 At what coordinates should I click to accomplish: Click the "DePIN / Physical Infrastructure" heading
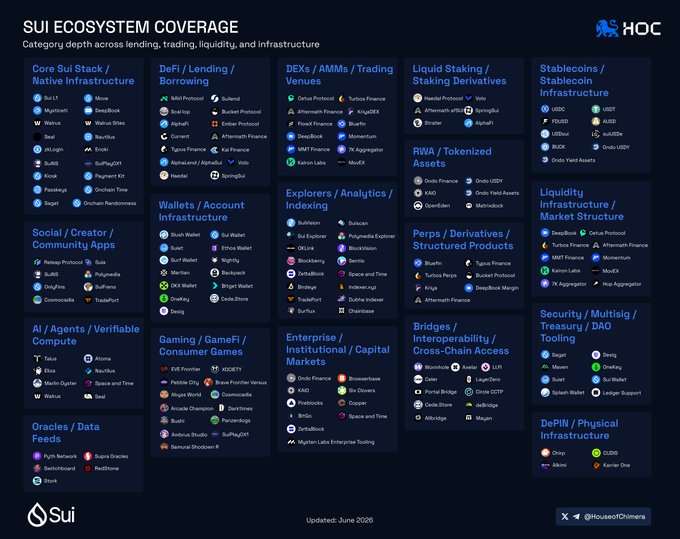click(579, 429)
